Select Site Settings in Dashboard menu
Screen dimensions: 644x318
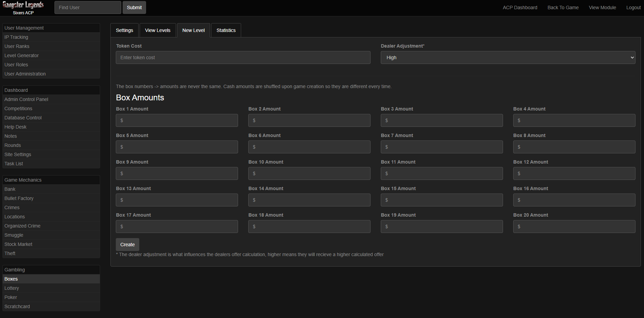point(18,154)
